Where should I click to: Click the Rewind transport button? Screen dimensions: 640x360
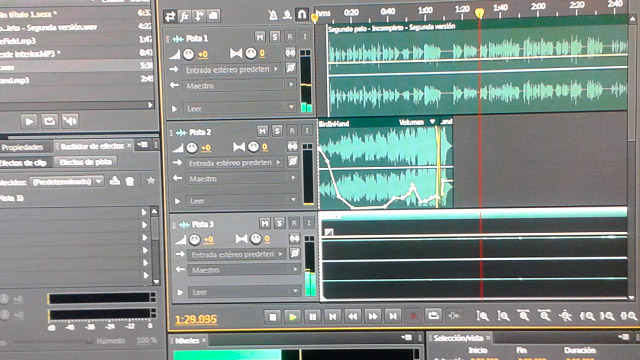[353, 316]
